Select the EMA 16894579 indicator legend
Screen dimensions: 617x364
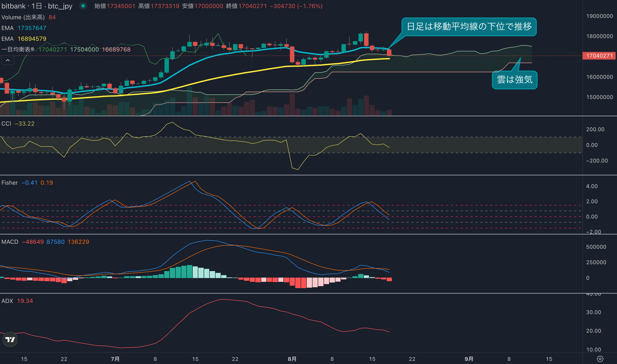pos(24,39)
